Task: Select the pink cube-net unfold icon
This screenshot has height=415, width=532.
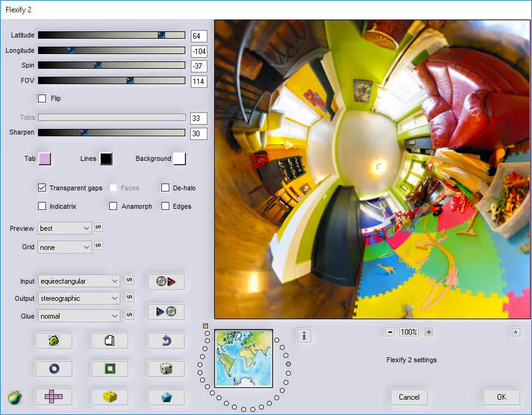Action: [x=53, y=397]
